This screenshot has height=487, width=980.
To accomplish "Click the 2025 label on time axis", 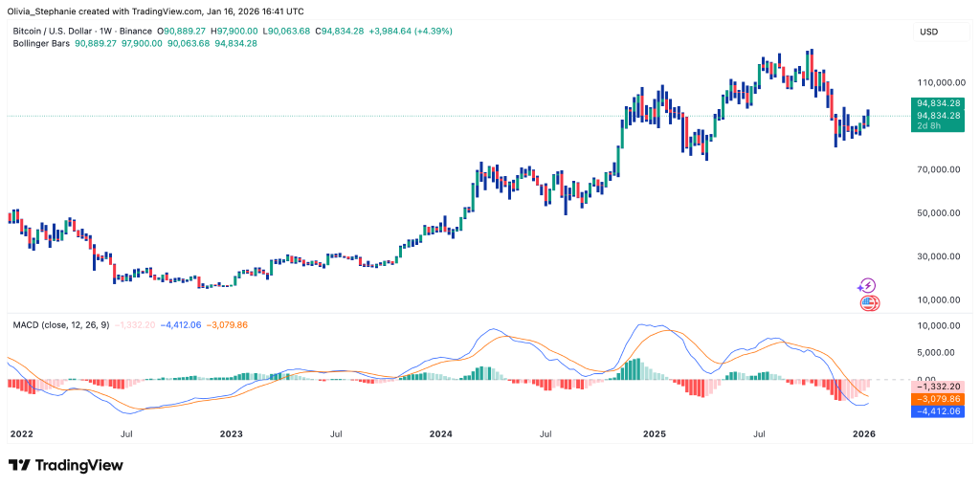I will 654,433.
